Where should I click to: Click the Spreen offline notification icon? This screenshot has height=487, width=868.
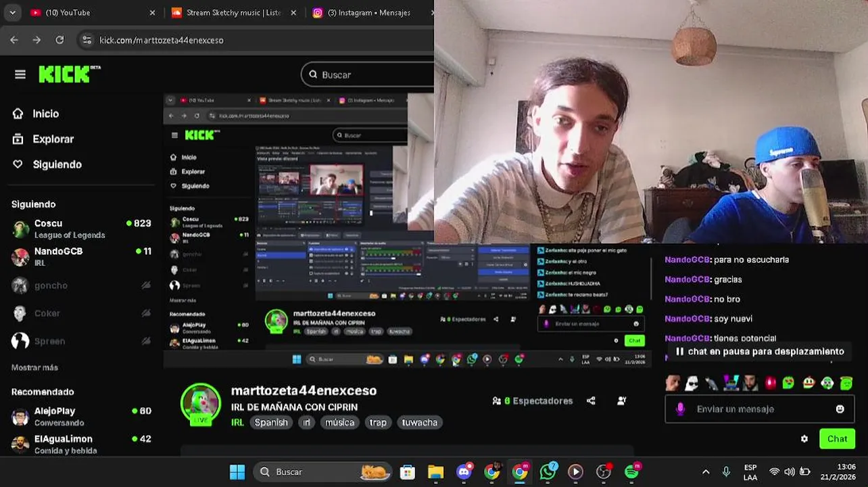[x=146, y=341]
